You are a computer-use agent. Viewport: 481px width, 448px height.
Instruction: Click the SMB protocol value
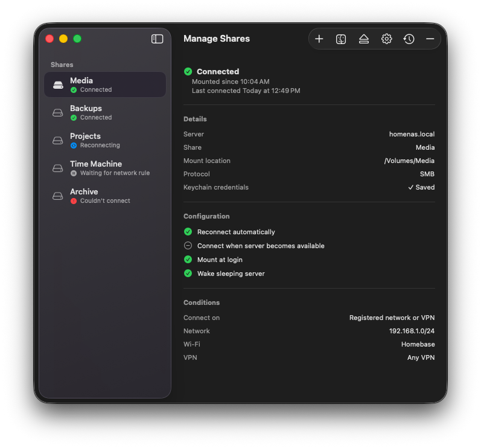pos(427,174)
